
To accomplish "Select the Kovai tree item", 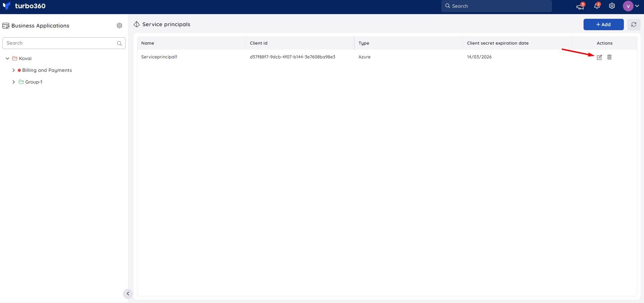I will [x=25, y=58].
